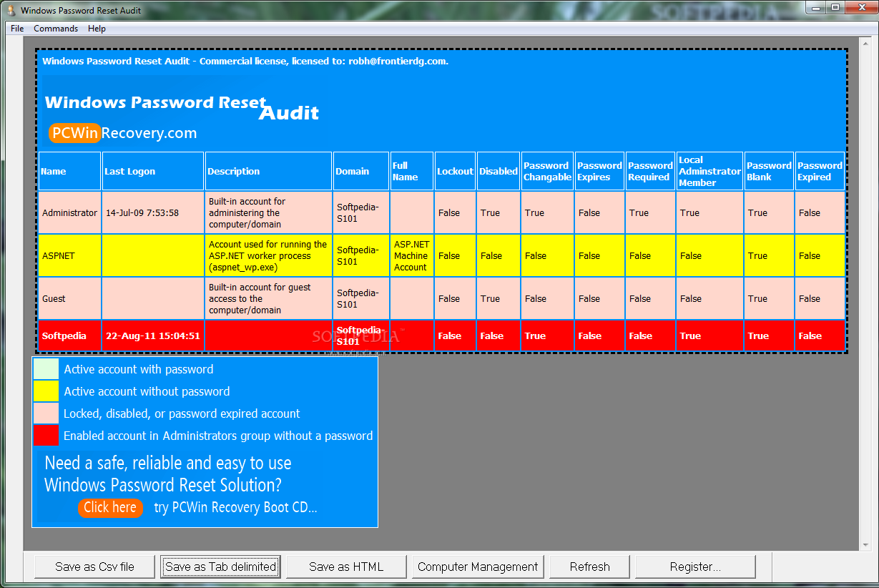Click Guest row Lockout False cell
This screenshot has height=588, width=879.
pos(456,298)
